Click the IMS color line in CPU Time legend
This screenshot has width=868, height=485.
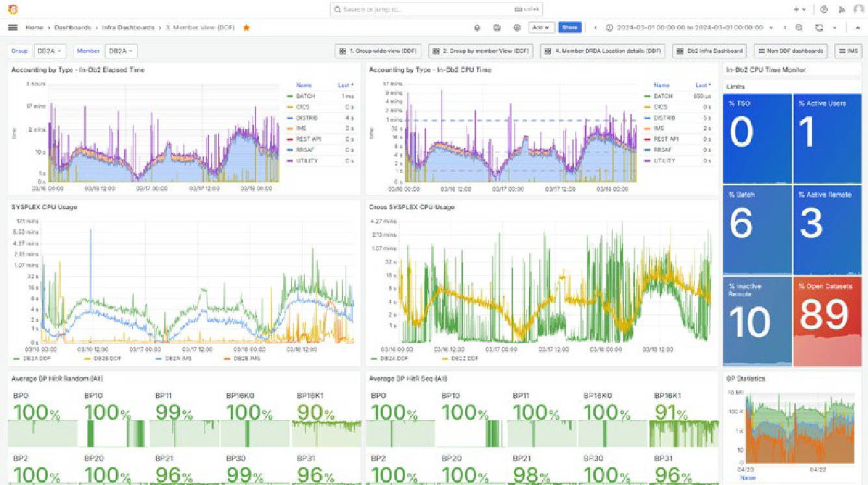click(647, 129)
